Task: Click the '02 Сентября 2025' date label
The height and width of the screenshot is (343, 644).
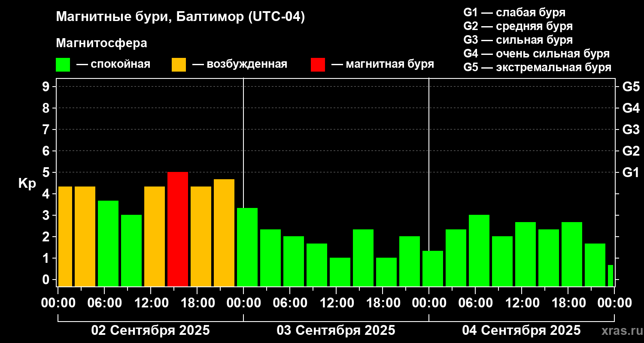Action: [x=151, y=331]
